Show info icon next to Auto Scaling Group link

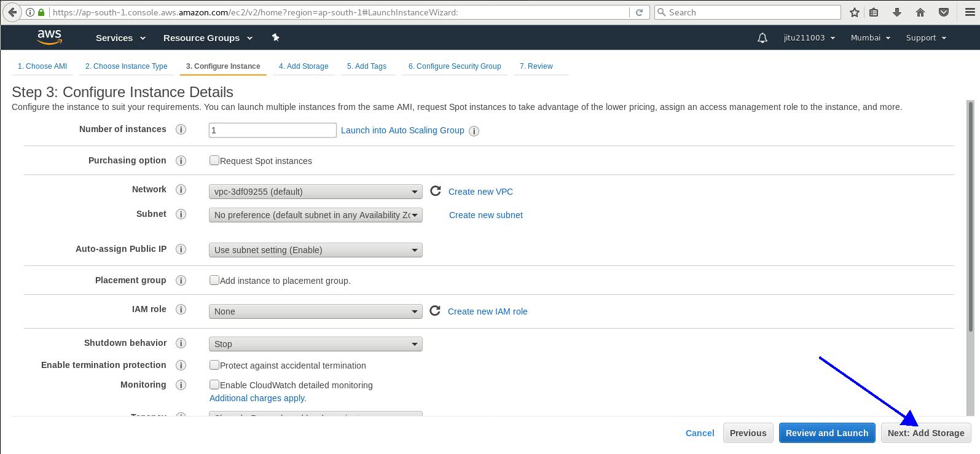click(474, 131)
